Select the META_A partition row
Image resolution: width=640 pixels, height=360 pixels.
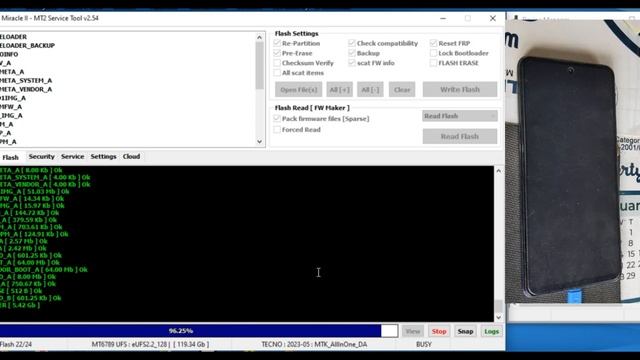(12, 71)
